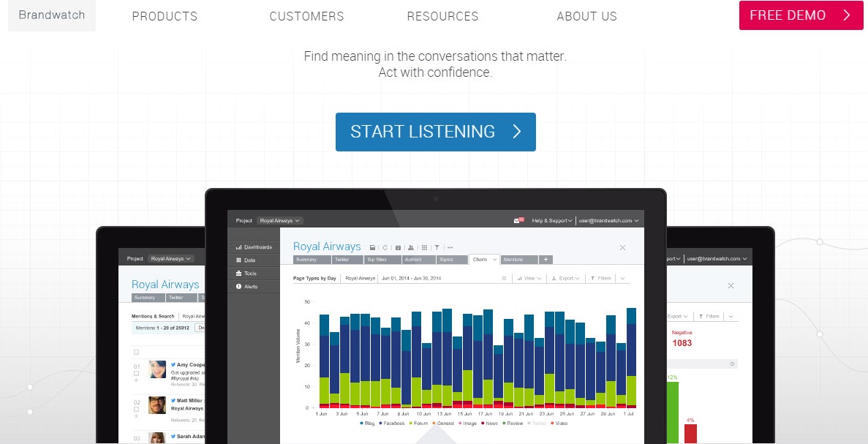Viewport: 868px width, 444px height.
Task: Click the 1 Jul bar in chart
Action: coord(631,358)
